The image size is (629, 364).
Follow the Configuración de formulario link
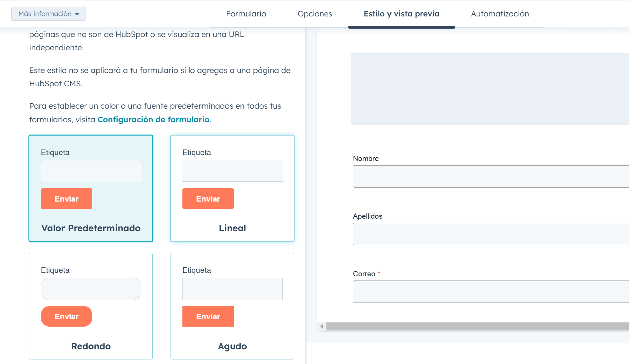153,119
